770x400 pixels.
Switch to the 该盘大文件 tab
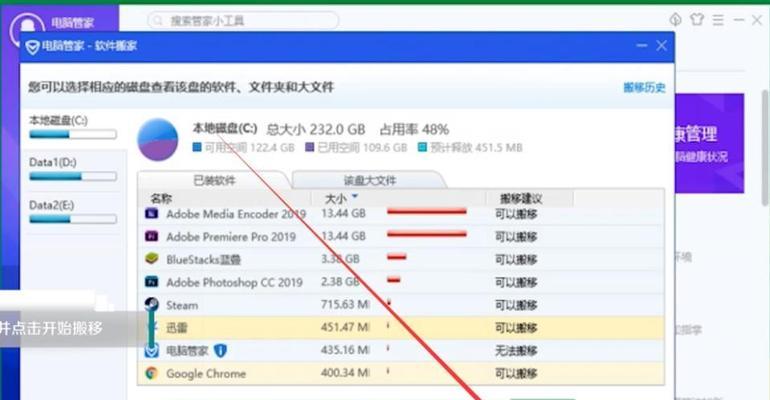point(369,180)
